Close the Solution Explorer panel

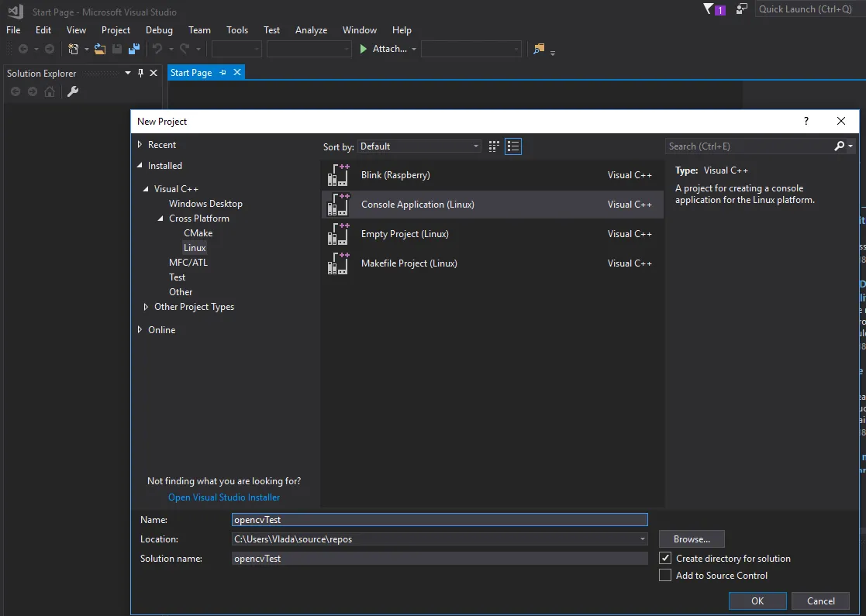click(x=154, y=73)
